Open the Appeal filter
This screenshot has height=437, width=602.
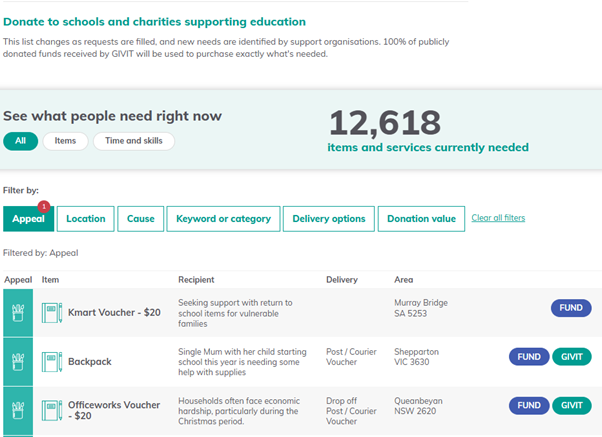[x=28, y=219]
